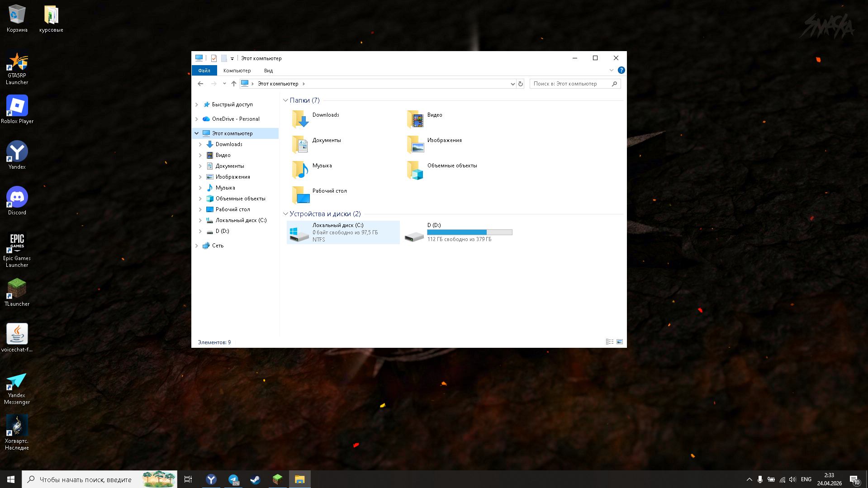Open the Музыка folder icon

[x=300, y=170]
